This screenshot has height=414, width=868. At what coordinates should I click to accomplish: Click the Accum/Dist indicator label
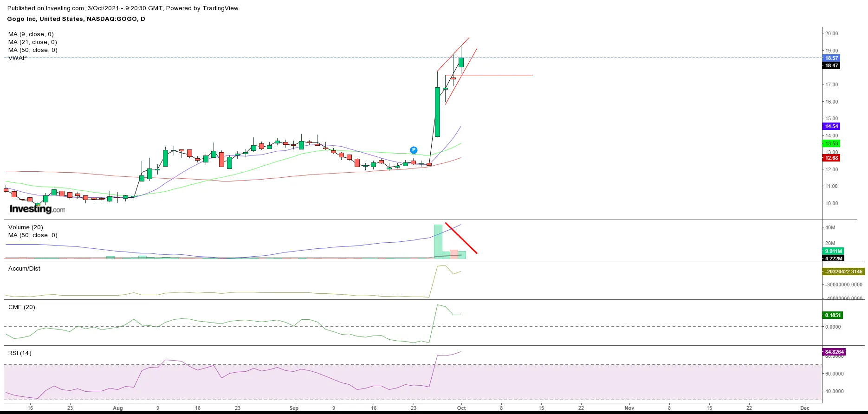click(24, 269)
